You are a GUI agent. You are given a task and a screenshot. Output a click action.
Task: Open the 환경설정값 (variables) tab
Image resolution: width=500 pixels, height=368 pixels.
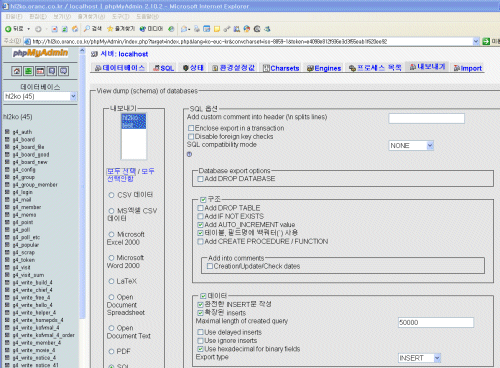pyautogui.click(x=233, y=68)
